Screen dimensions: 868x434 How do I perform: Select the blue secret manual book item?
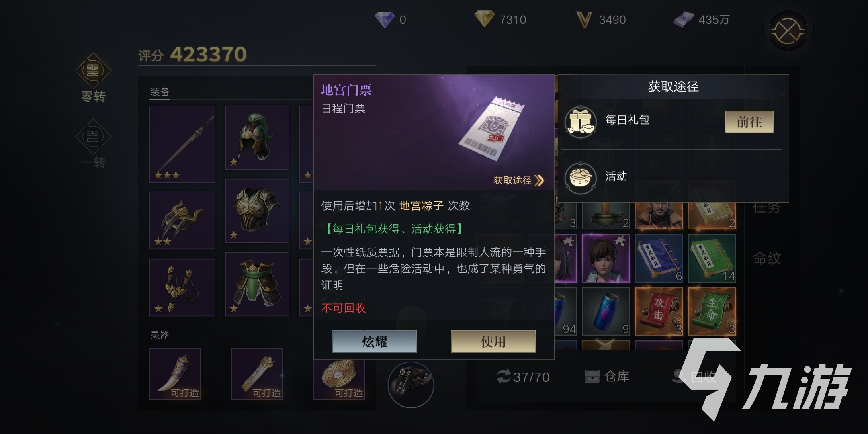659,258
